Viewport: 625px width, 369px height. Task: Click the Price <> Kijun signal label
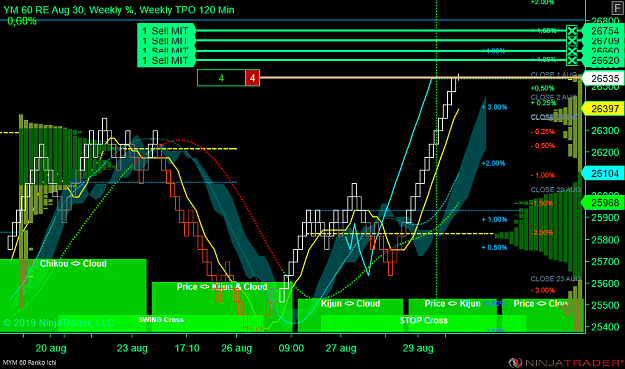click(452, 304)
